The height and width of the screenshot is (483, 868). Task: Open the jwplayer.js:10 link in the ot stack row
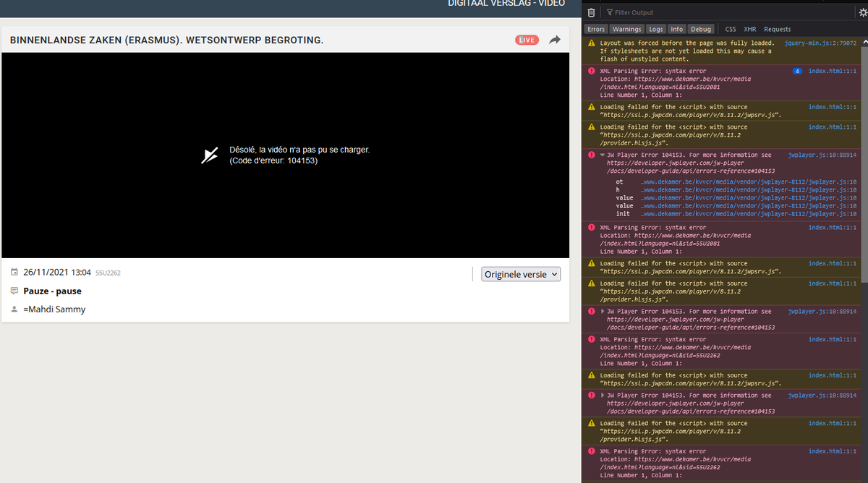pyautogui.click(x=749, y=182)
